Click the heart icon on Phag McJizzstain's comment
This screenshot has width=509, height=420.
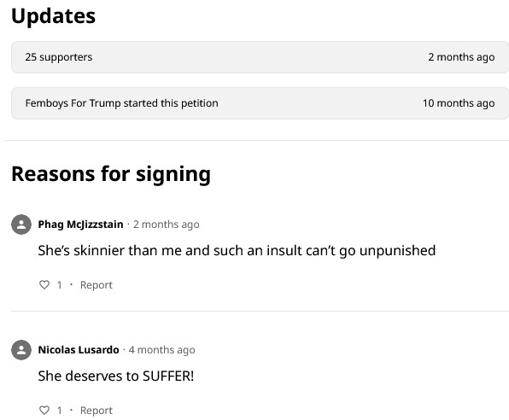click(44, 284)
